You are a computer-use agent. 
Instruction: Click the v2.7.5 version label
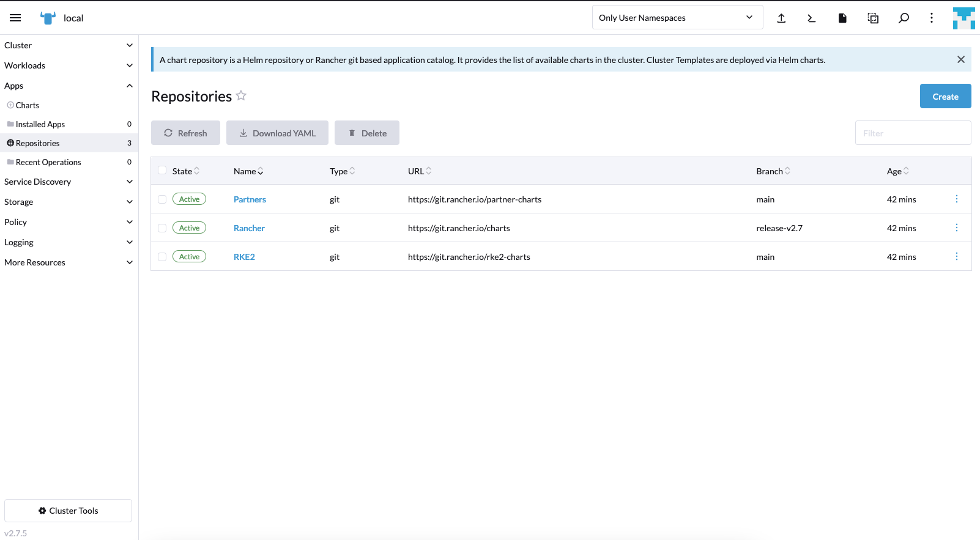(15, 533)
